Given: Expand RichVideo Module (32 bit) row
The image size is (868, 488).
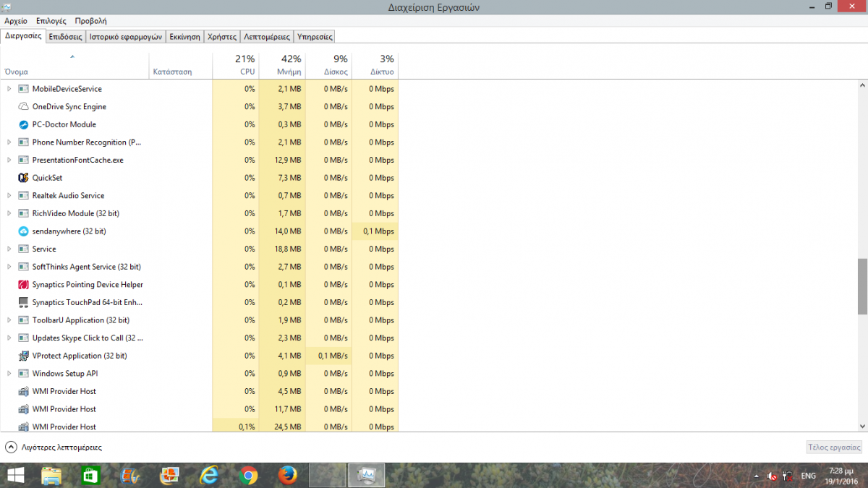Looking at the screenshot, I should [9, 213].
